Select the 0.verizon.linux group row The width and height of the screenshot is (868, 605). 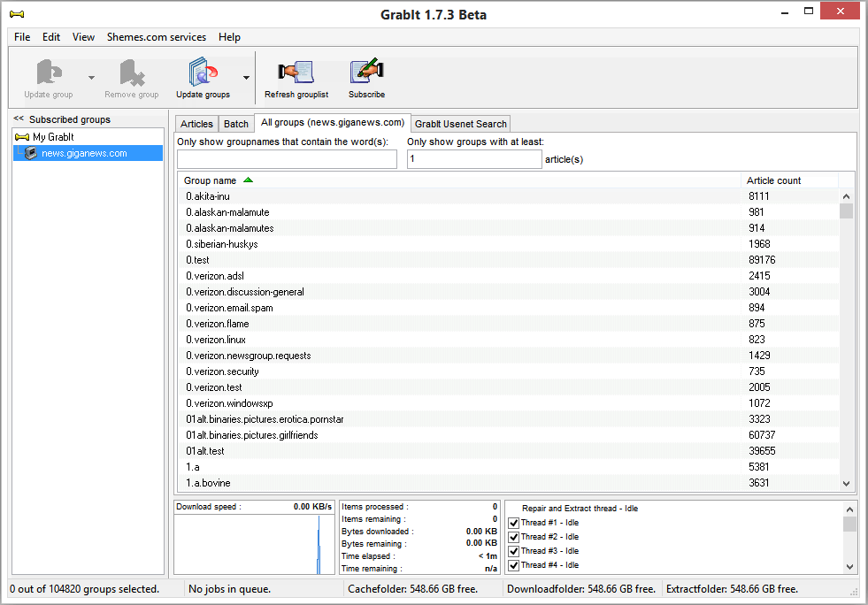coord(510,340)
